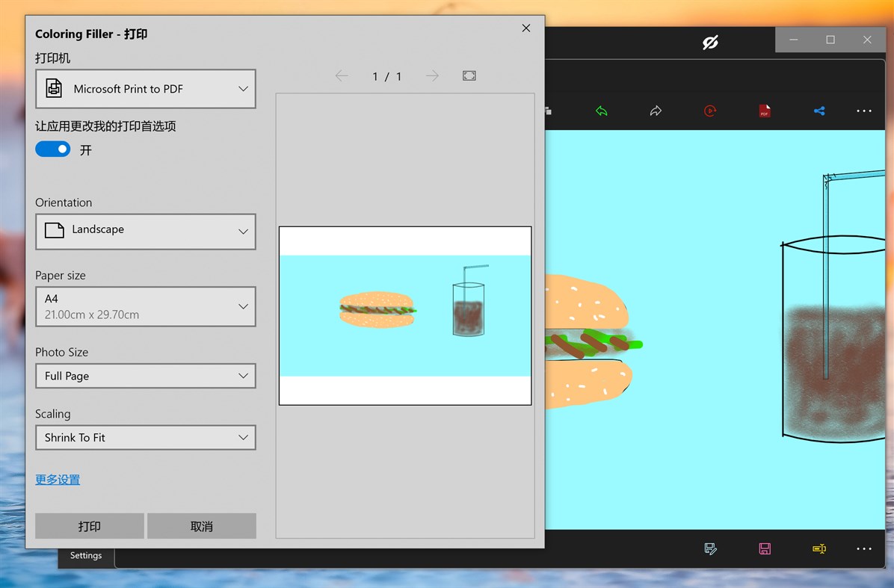Open 更多设置 link for additional settings
894x588 pixels.
(57, 480)
